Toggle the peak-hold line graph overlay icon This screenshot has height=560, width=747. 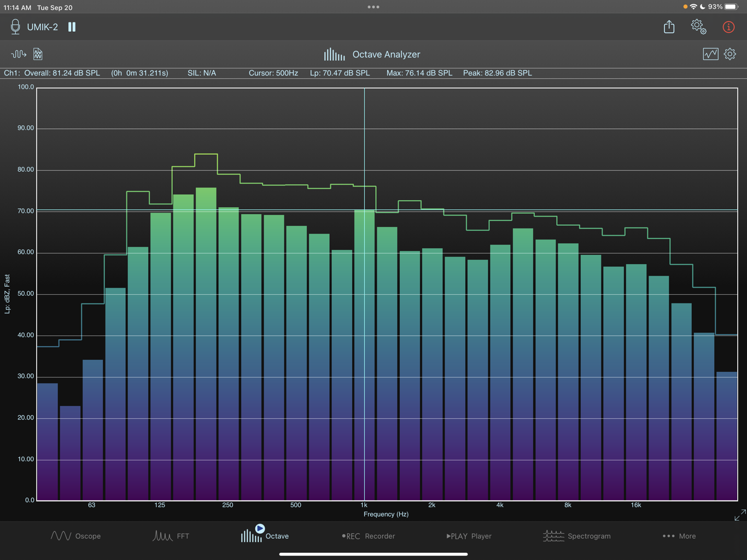coord(710,54)
